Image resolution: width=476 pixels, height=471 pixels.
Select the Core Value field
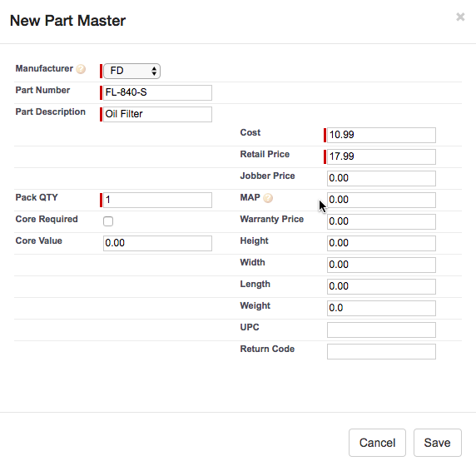[x=157, y=243]
